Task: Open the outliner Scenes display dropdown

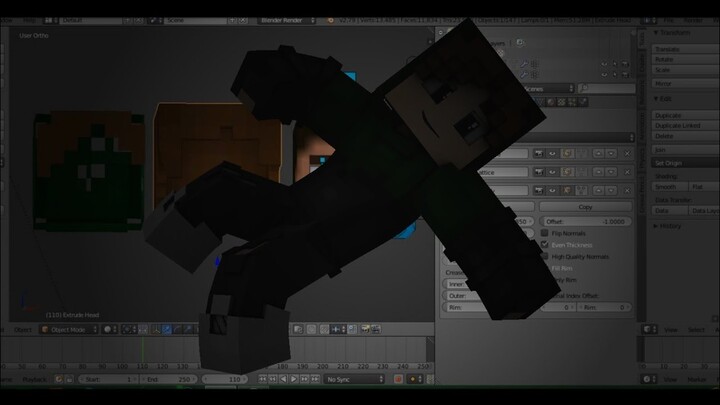Action: pyautogui.click(x=549, y=89)
